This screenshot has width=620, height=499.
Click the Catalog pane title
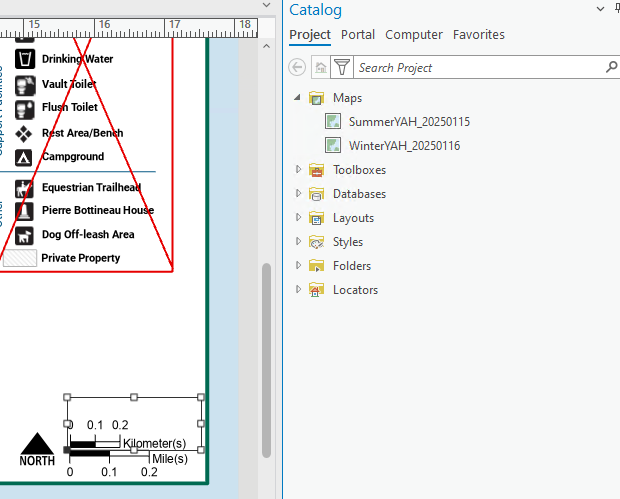[315, 10]
